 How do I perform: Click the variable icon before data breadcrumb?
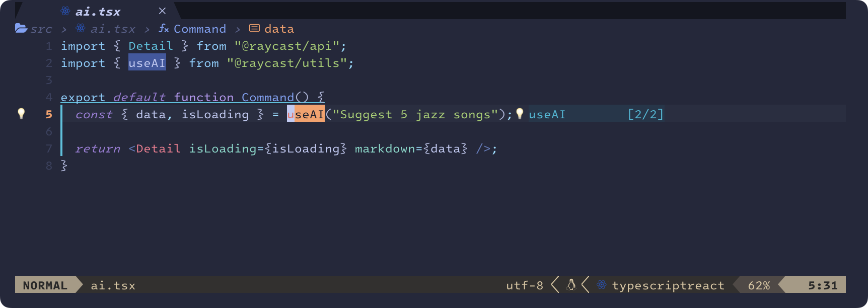[255, 28]
